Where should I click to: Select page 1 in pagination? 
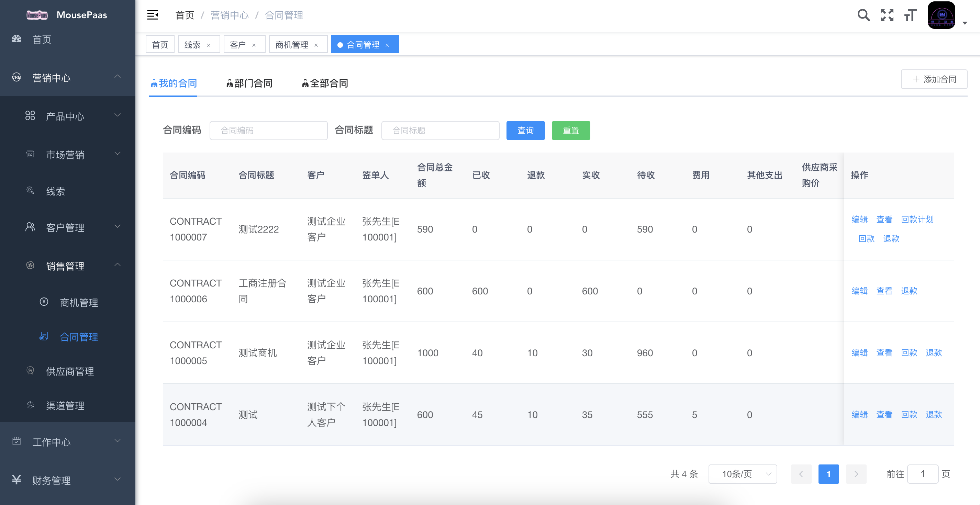pos(828,474)
